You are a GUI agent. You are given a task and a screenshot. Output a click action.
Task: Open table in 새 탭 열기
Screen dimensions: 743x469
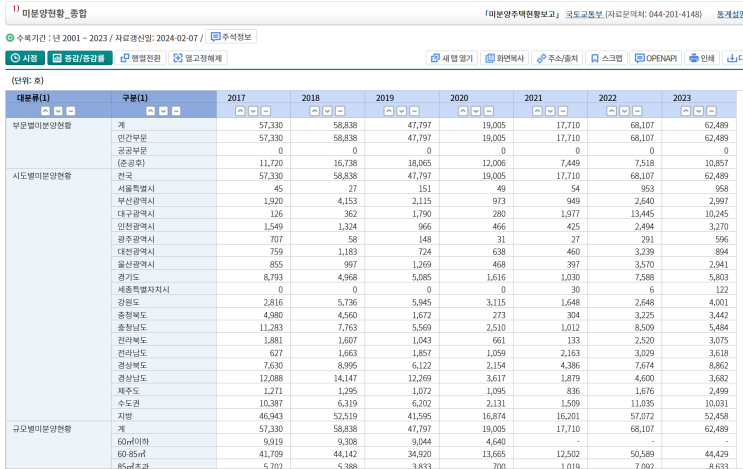coord(451,58)
